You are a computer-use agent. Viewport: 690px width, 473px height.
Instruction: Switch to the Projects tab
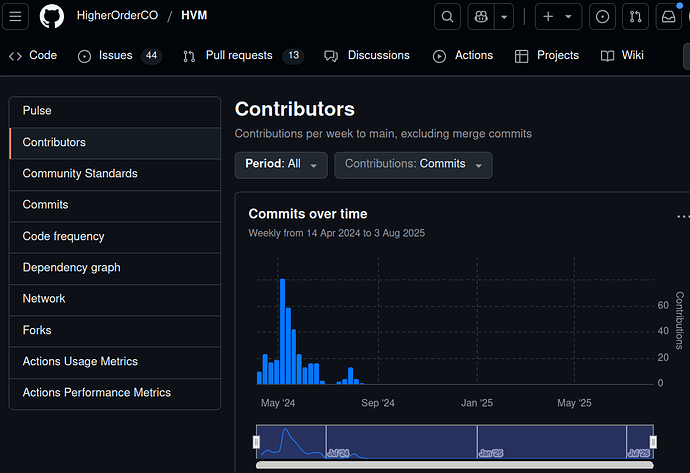pyautogui.click(x=547, y=55)
